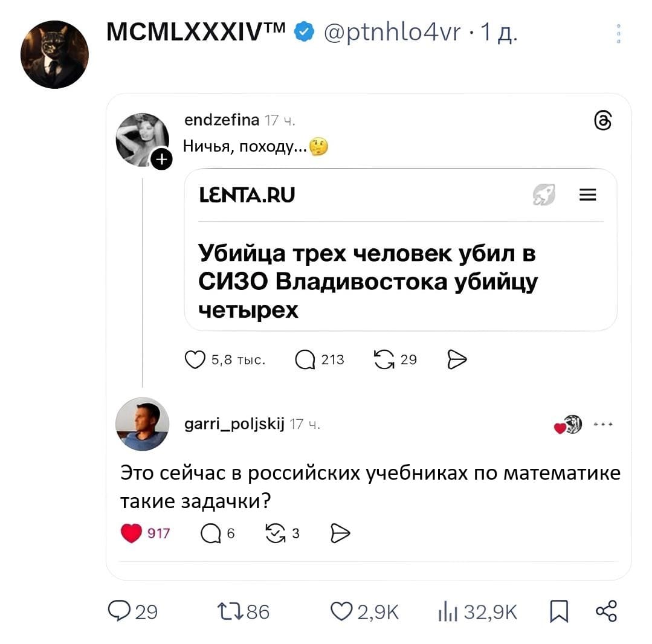Follow endzefina via the plus badge on avatar
652x644 pixels.
tap(162, 159)
